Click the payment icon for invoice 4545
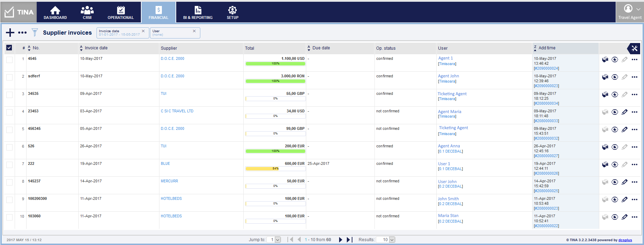The height and width of the screenshot is (245, 644). click(x=605, y=59)
